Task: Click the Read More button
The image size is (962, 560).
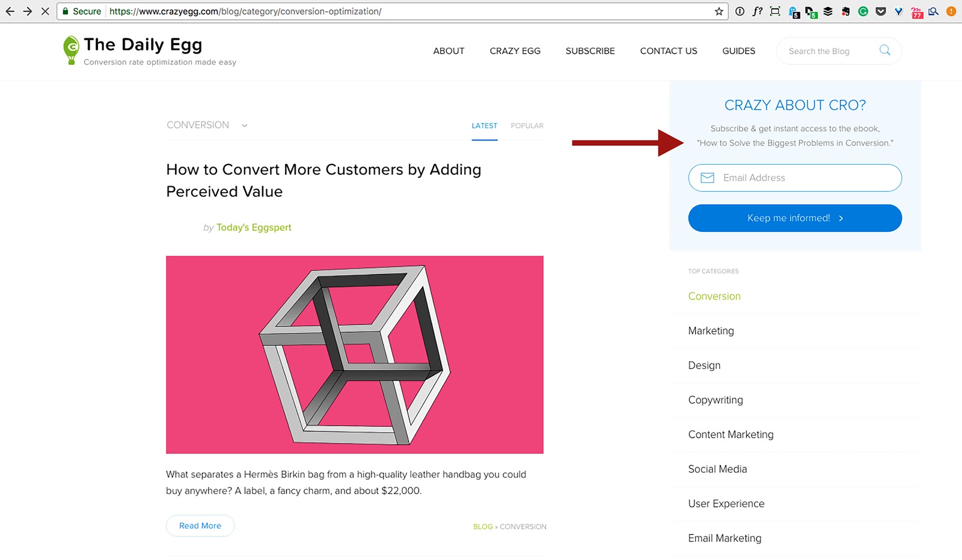Action: pyautogui.click(x=200, y=526)
